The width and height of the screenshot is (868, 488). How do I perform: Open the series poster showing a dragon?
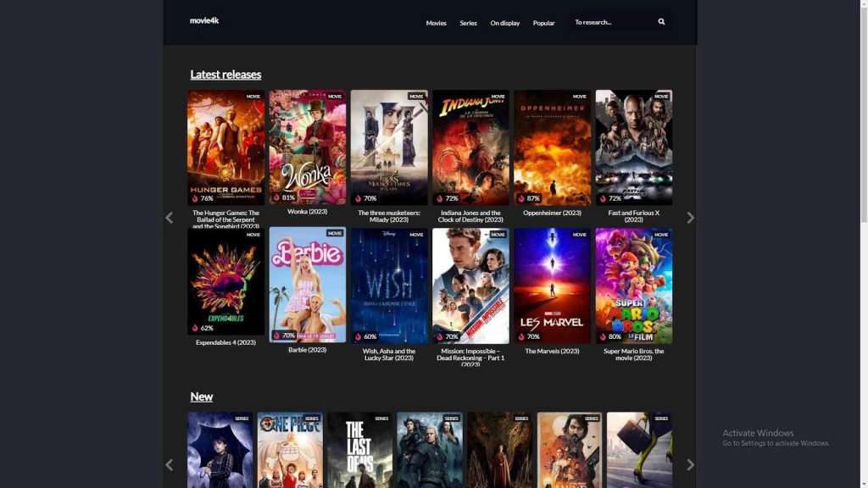499,450
